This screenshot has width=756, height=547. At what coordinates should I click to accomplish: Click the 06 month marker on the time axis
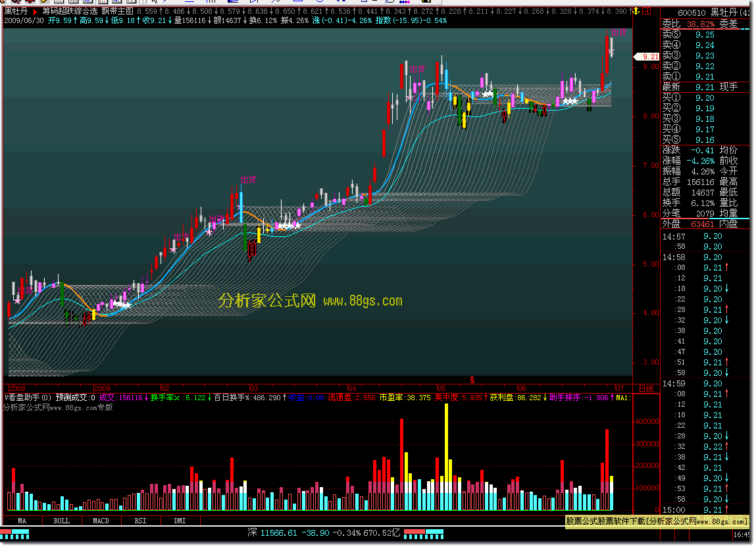(521, 388)
